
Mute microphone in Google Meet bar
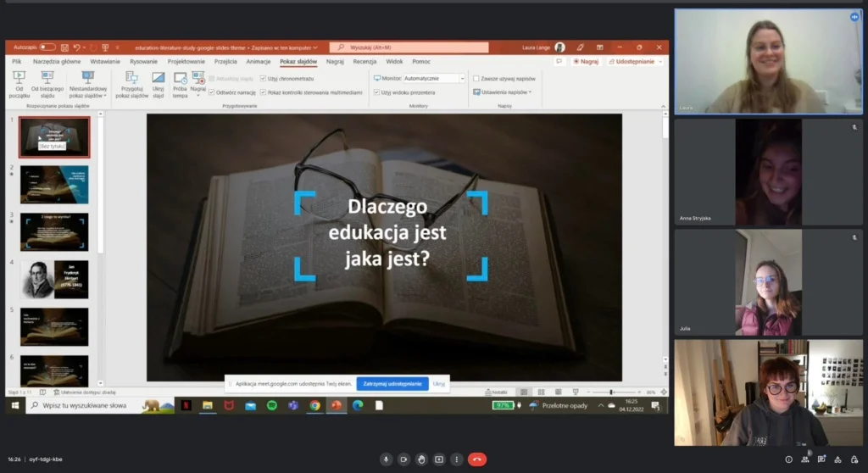386,459
